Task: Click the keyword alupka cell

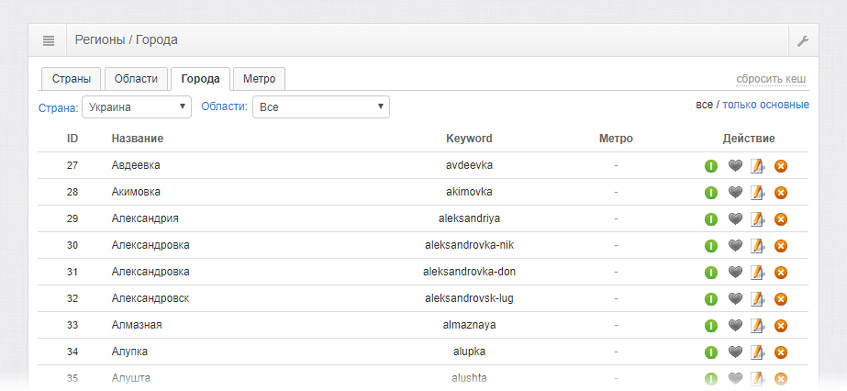Action: (469, 352)
